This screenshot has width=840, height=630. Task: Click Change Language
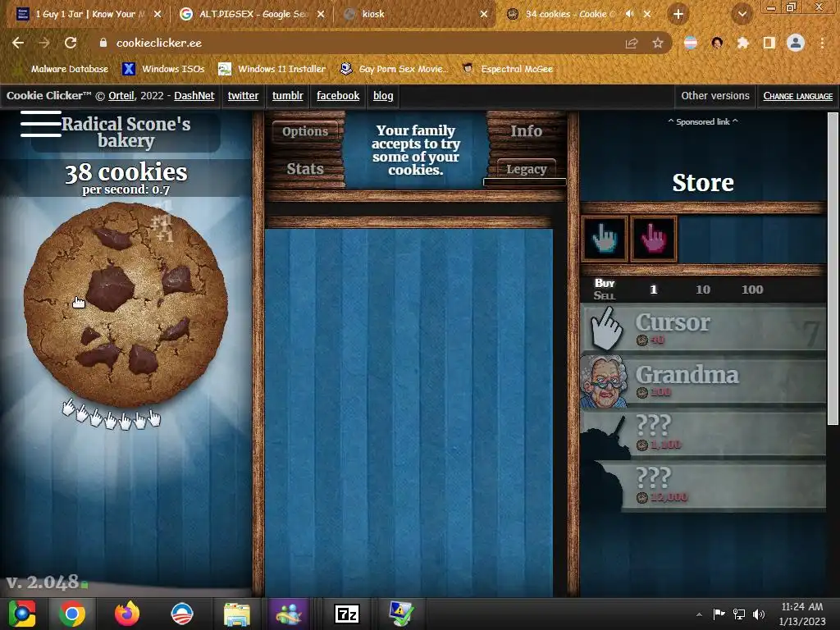(797, 96)
